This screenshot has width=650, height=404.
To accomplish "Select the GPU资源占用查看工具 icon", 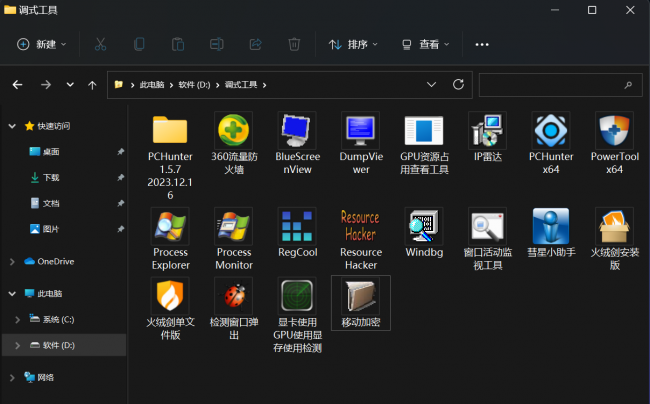I will pos(424,131).
